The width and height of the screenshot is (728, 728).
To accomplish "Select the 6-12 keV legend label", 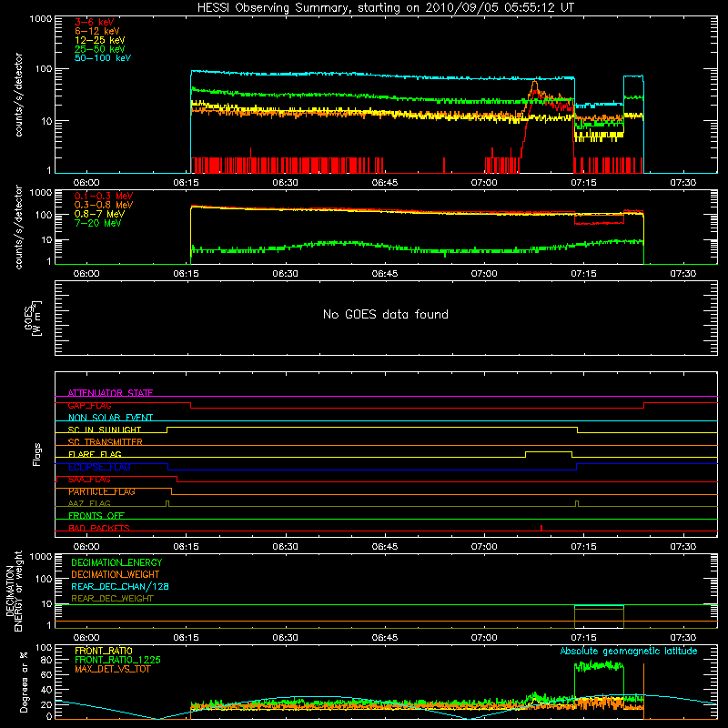I will 97,31.
